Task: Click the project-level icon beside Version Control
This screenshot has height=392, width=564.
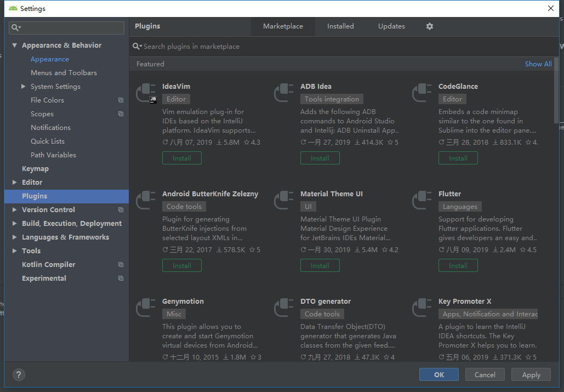Action: click(x=121, y=209)
